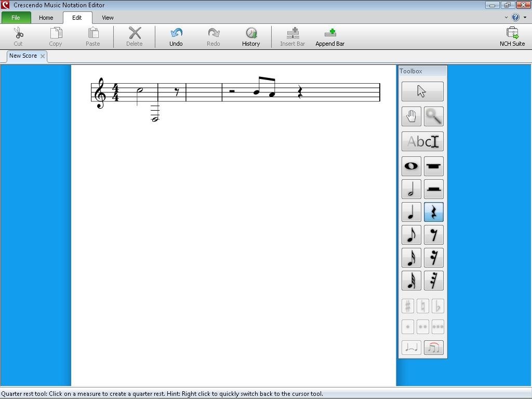This screenshot has width=532, height=399.
Task: Select the thirty-second note tool
Action: point(411,281)
